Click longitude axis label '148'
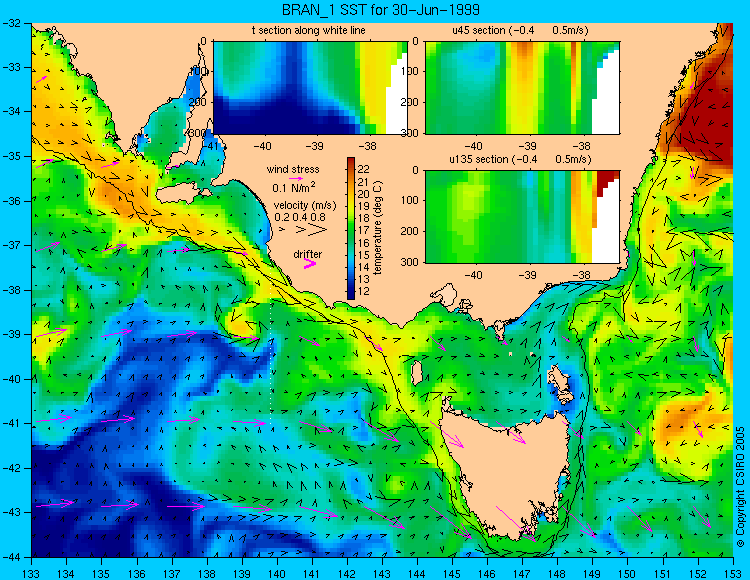Viewport: 750px width, 580px height. (x=557, y=573)
